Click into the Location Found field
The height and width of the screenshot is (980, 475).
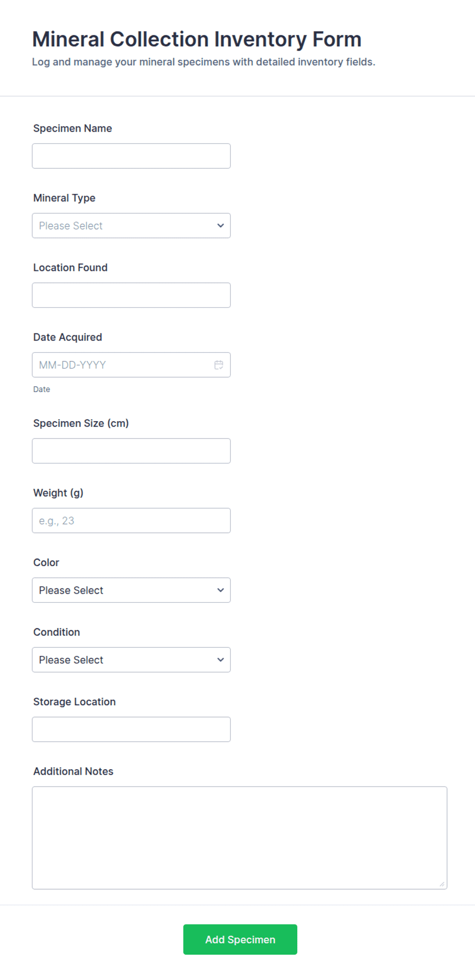point(131,296)
